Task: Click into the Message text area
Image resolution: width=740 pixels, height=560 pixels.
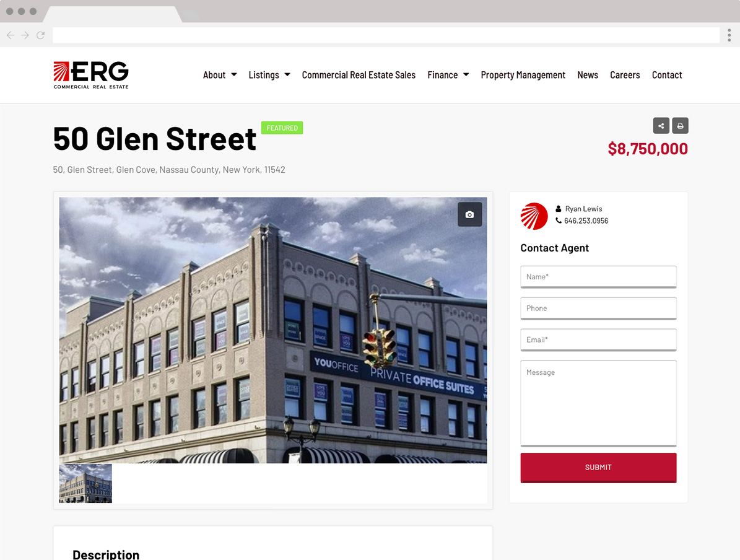Action: [x=598, y=403]
